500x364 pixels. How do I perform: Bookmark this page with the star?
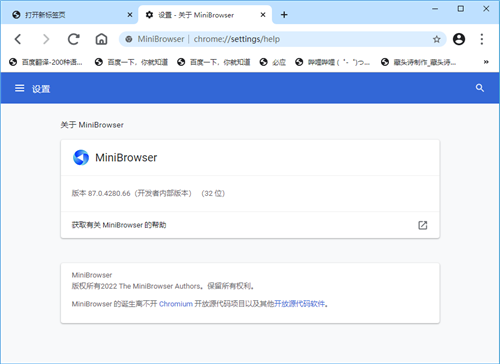tap(436, 39)
